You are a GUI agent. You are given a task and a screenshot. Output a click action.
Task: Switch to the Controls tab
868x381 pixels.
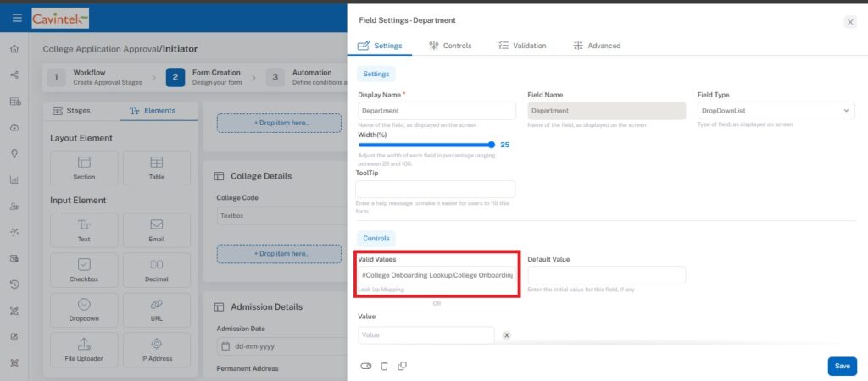pos(450,46)
